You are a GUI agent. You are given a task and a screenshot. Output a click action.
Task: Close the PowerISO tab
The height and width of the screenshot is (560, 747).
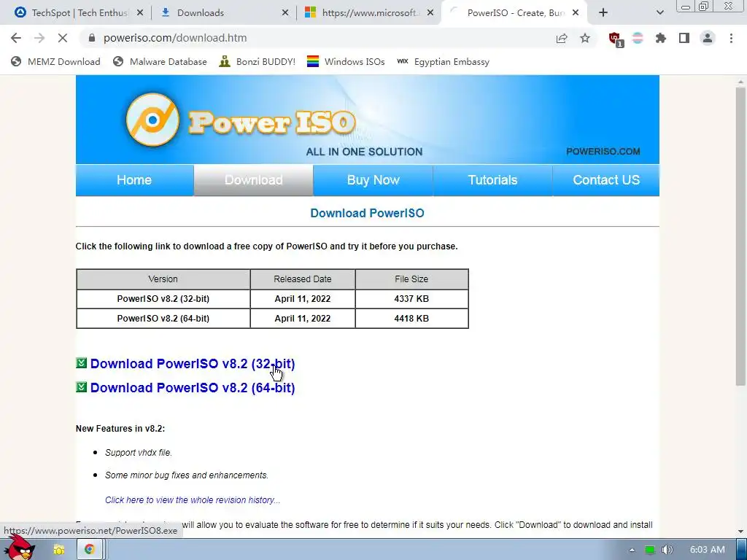pos(576,13)
